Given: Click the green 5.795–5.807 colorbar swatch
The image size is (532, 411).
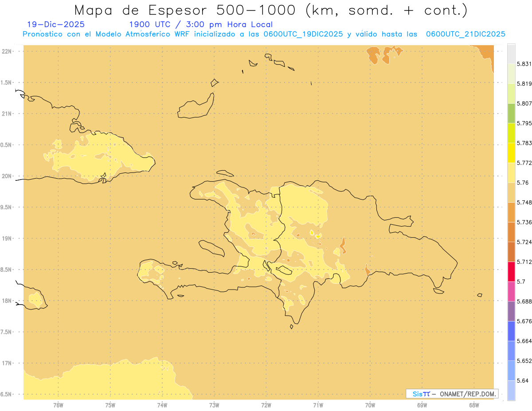Looking at the screenshot, I should coord(511,113).
